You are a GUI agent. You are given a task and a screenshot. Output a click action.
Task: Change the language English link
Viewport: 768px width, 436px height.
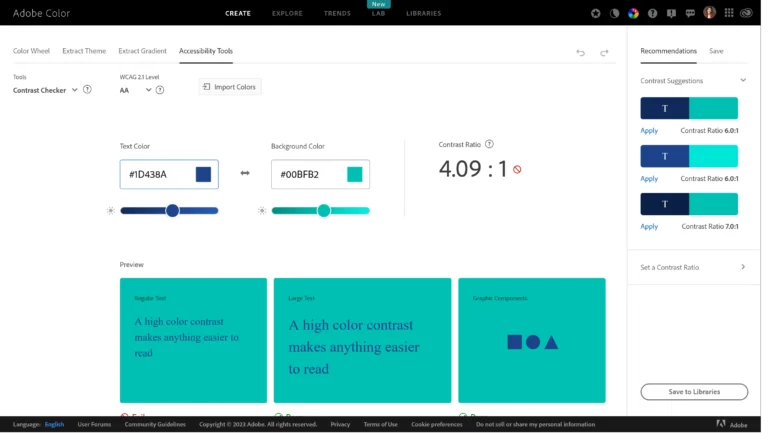click(55, 427)
